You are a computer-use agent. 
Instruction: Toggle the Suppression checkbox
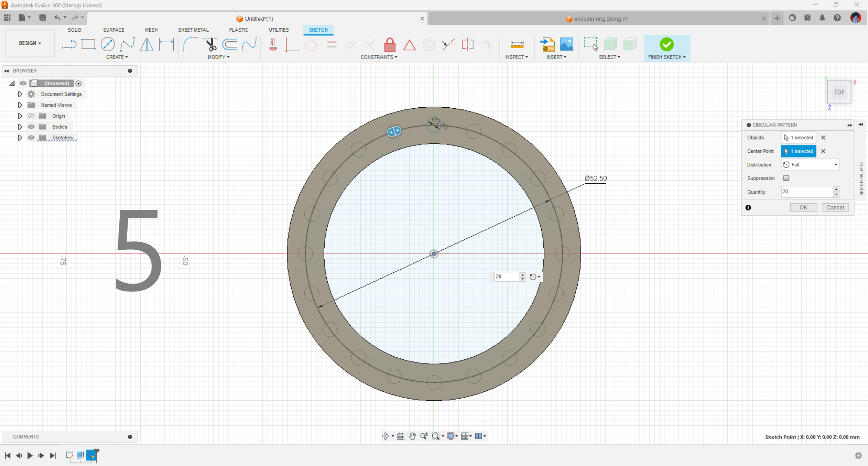786,178
